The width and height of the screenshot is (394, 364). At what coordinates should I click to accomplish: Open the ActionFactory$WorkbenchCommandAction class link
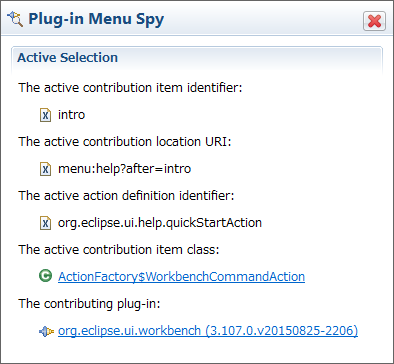pos(181,277)
